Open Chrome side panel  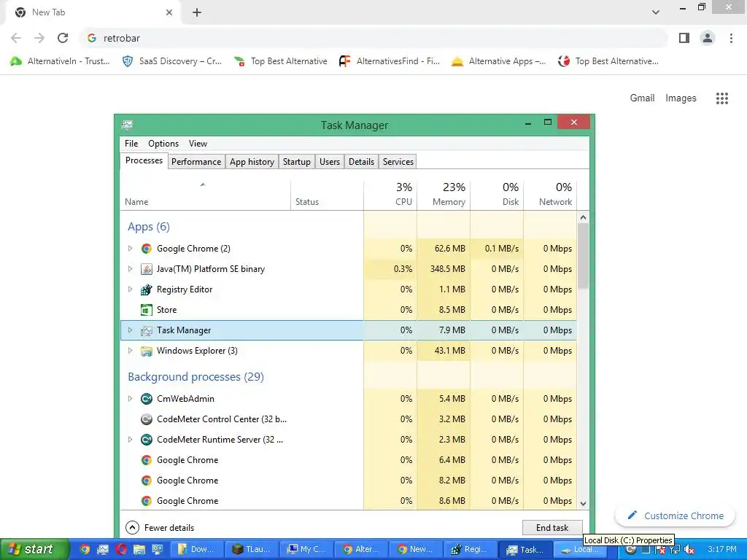(684, 38)
